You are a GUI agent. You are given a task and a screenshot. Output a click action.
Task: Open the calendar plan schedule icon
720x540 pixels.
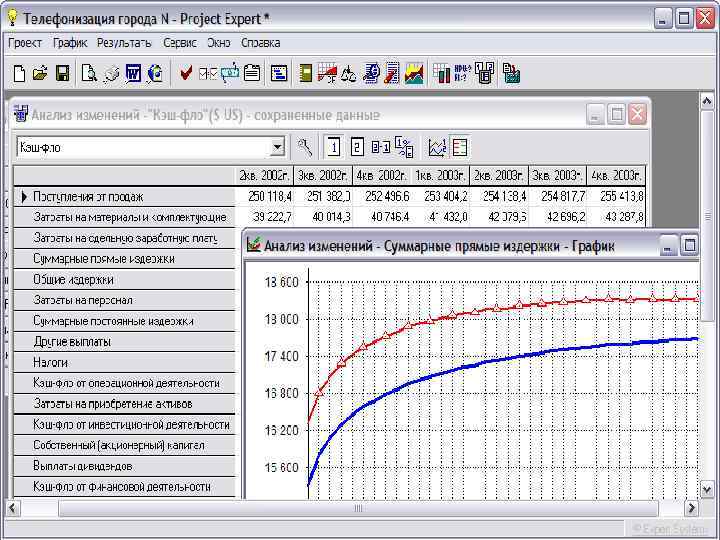(x=279, y=73)
